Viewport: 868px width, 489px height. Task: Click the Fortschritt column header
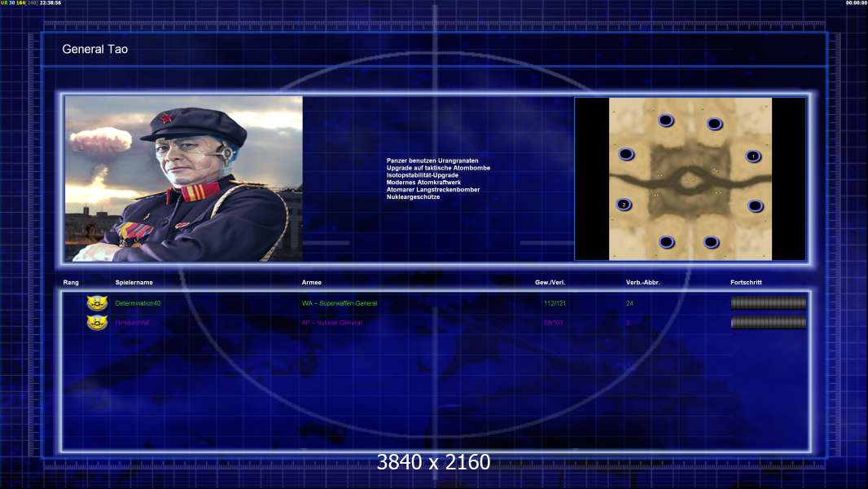[x=746, y=283]
